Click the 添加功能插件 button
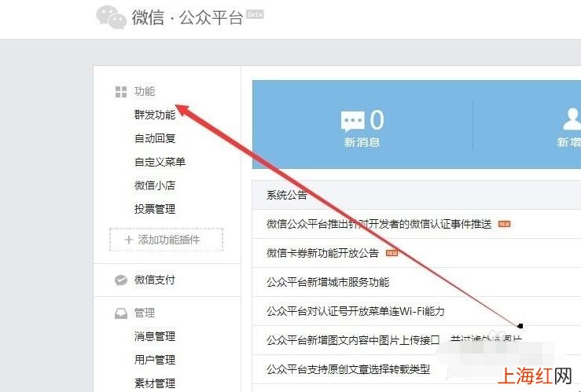 pos(167,240)
